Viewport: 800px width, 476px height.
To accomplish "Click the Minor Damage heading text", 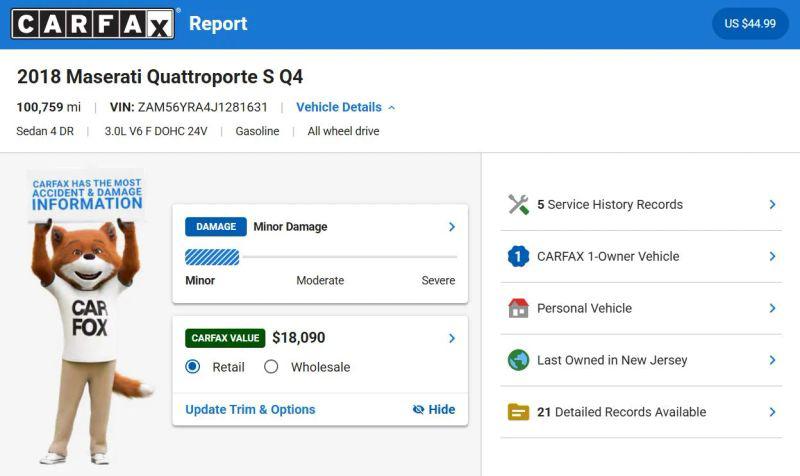I will 290,227.
